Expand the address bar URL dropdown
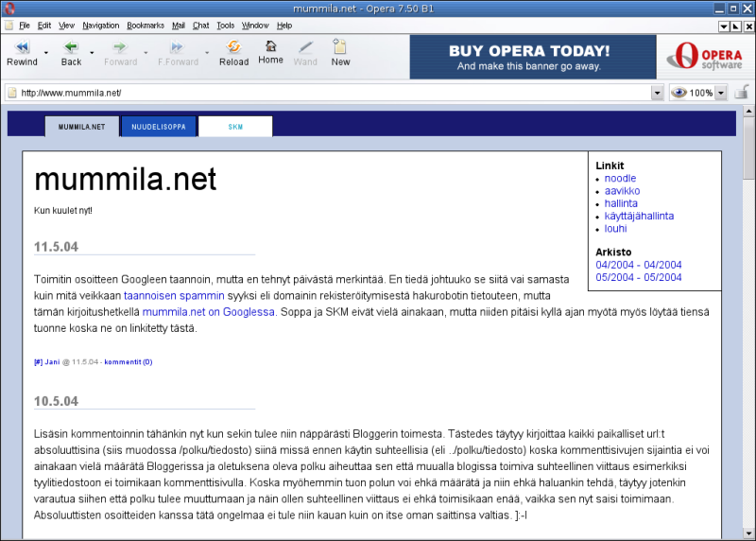 point(657,93)
